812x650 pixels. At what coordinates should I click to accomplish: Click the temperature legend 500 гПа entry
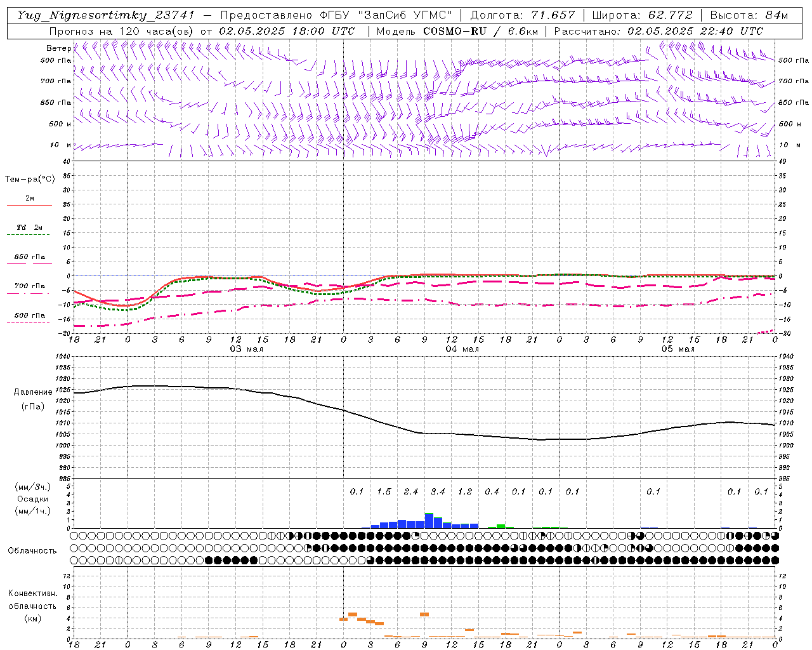click(x=29, y=315)
